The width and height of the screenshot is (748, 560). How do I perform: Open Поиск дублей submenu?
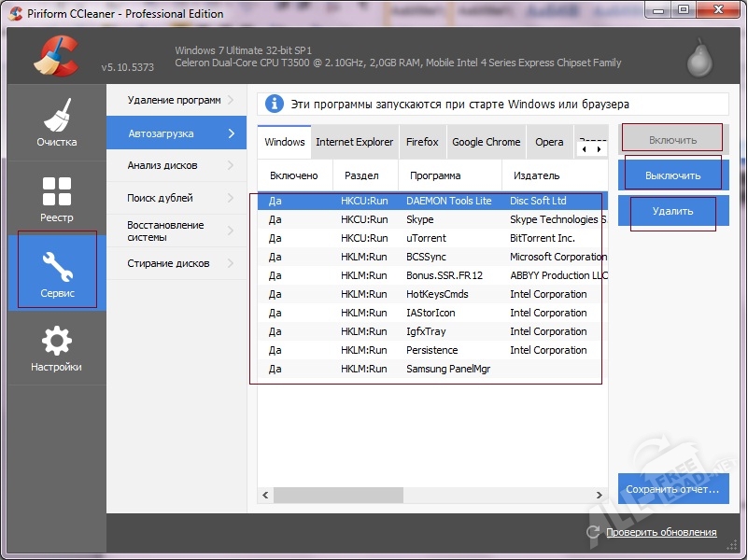pos(176,198)
